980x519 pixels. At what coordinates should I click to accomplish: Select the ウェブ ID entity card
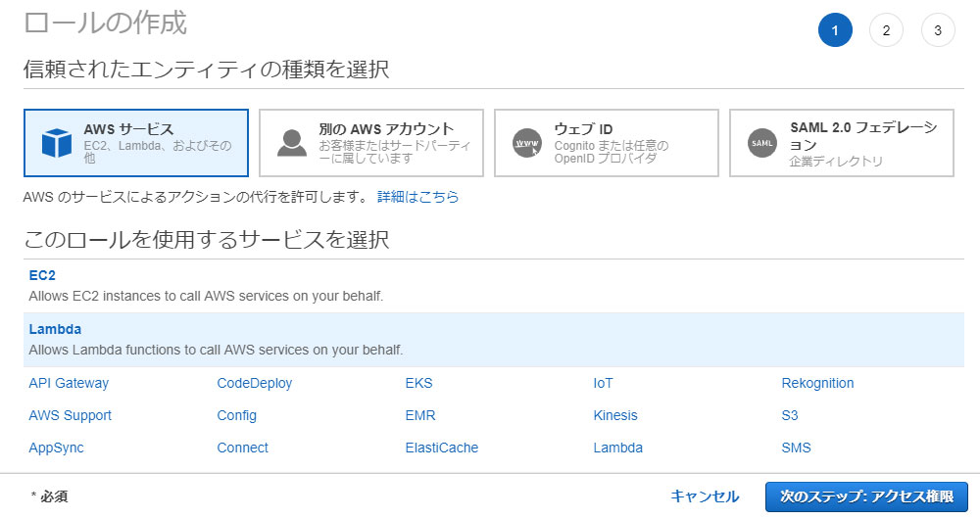pos(607,143)
